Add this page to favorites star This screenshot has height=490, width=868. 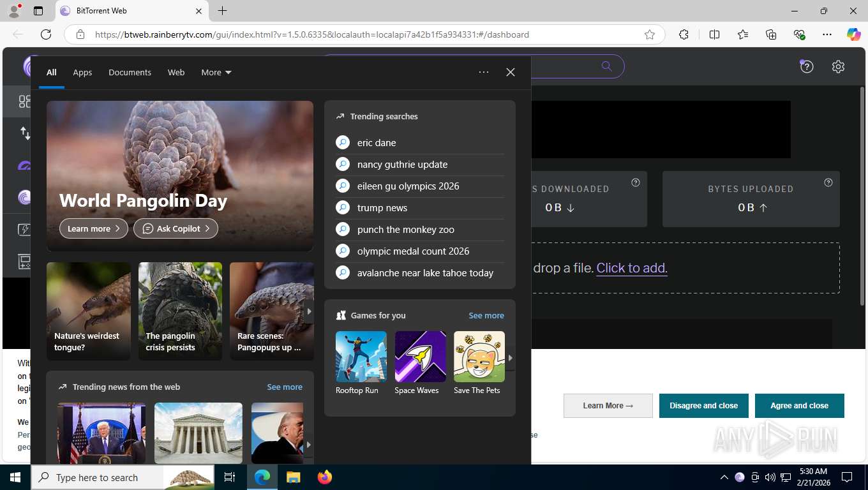[x=650, y=34]
